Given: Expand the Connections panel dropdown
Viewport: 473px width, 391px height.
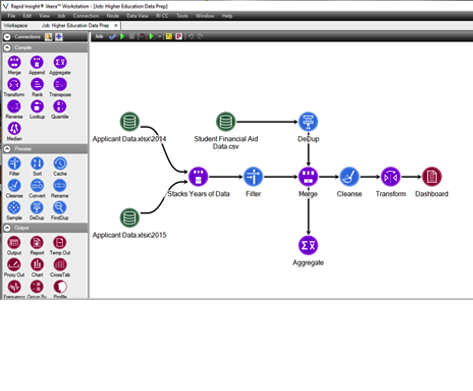Looking at the screenshot, I should 7,37.
